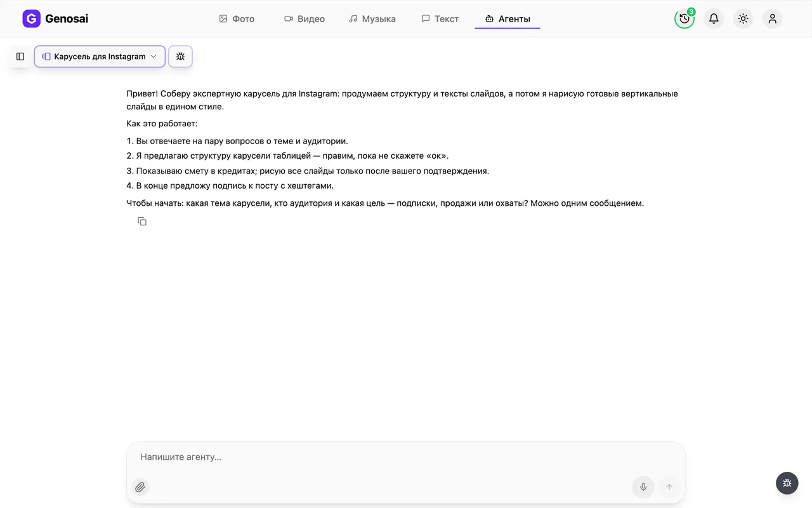Click the text 'Как это работает:'
Image resolution: width=812 pixels, height=508 pixels.
point(162,124)
